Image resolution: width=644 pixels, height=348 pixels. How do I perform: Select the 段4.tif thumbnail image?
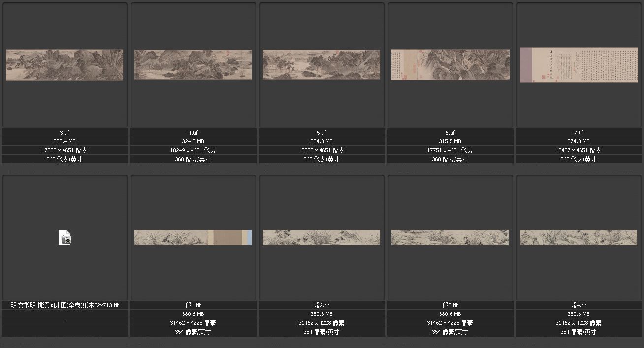tap(579, 238)
